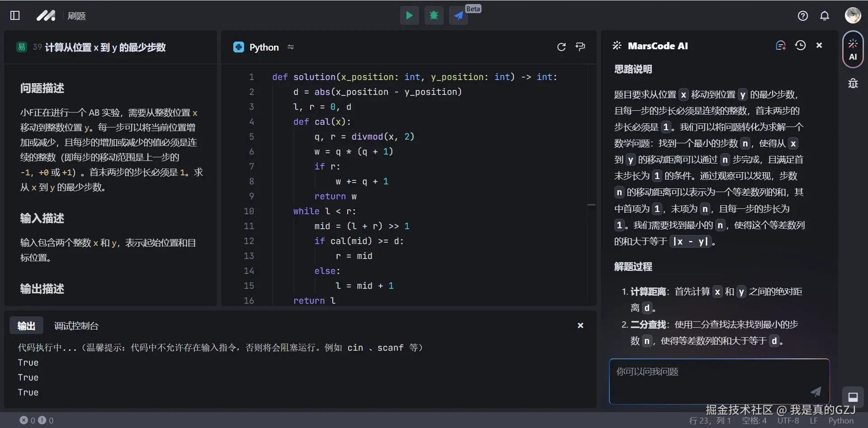Toggle the bottom panel with the corner icon
Image resolution: width=868 pixels, height=428 pixels.
click(853, 397)
